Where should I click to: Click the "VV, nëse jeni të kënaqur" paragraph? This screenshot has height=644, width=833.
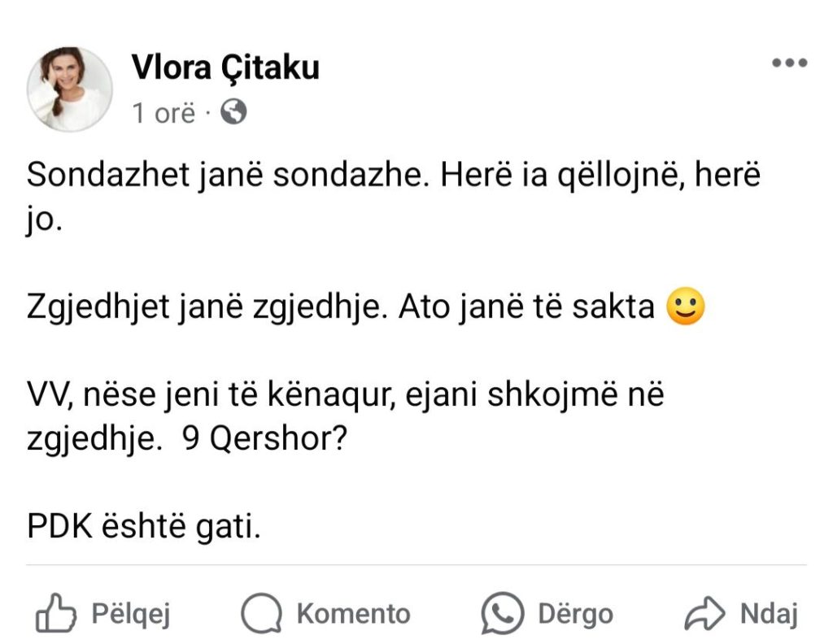coord(345,417)
